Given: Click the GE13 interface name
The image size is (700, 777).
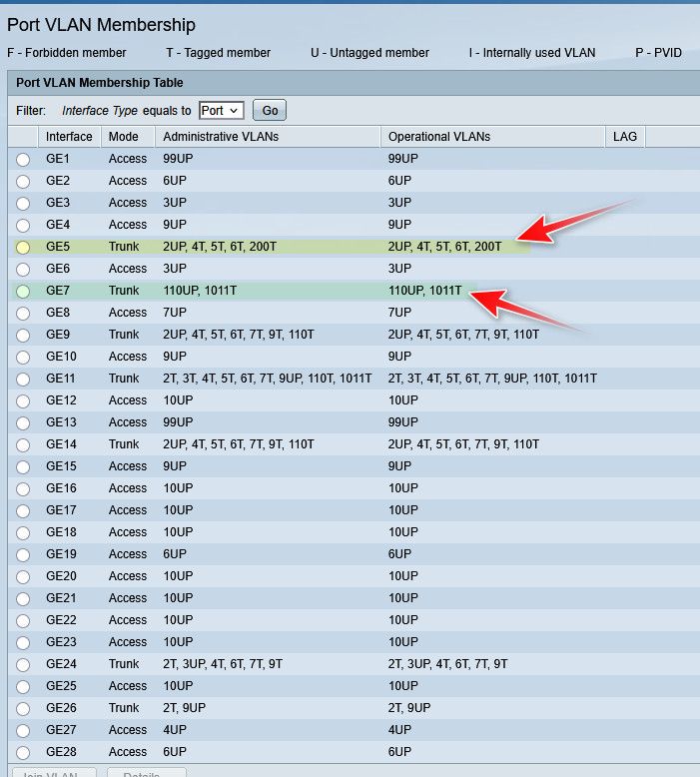Looking at the screenshot, I should [x=62, y=422].
